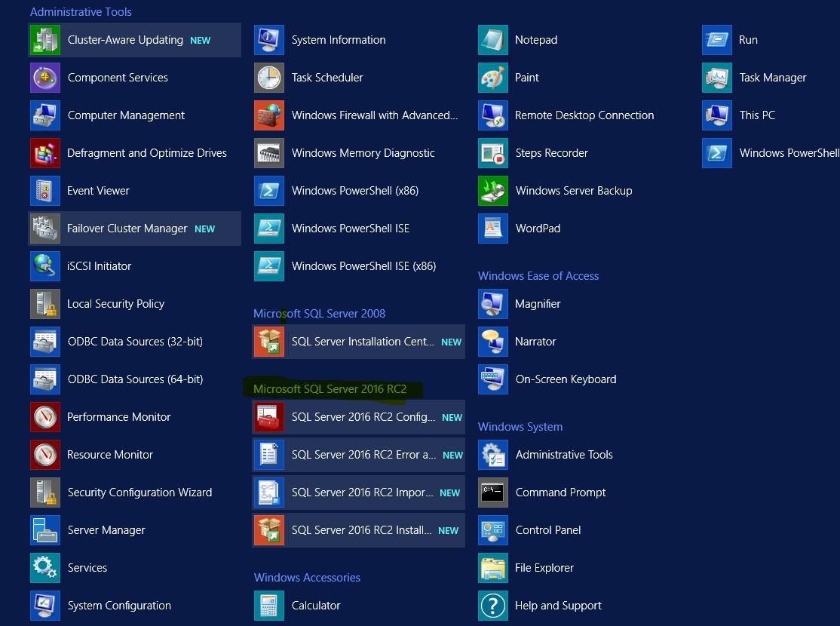This screenshot has width=840, height=626.
Task: Open Server Manager label
Action: tap(106, 530)
